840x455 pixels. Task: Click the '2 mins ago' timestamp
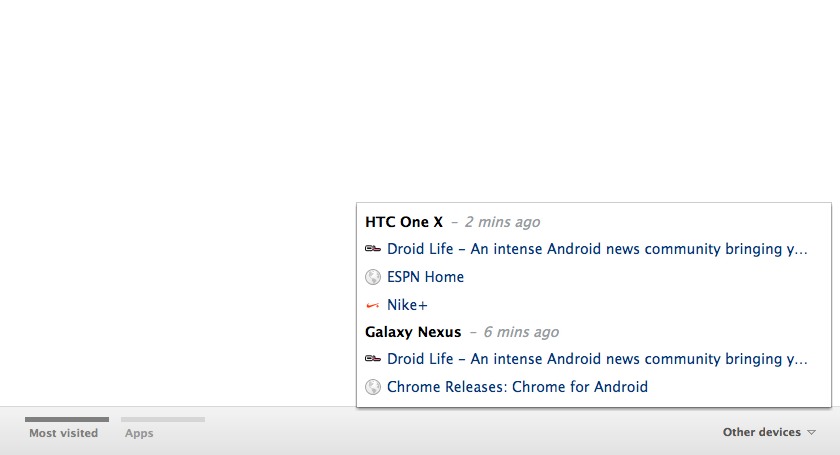(502, 222)
